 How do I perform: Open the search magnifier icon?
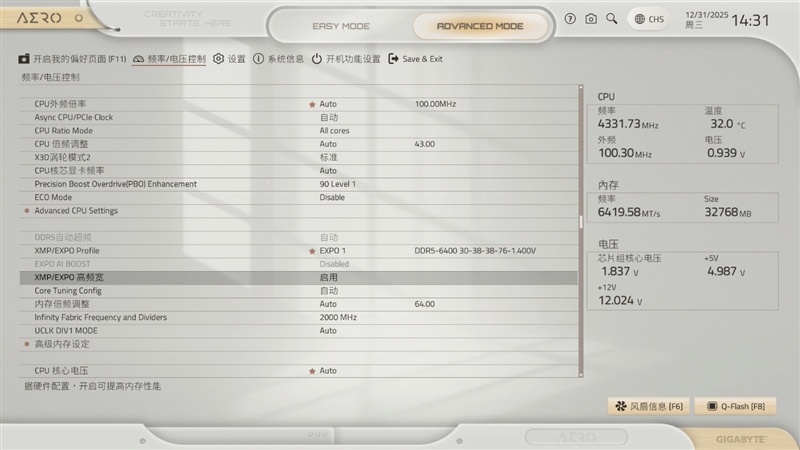pyautogui.click(x=611, y=19)
